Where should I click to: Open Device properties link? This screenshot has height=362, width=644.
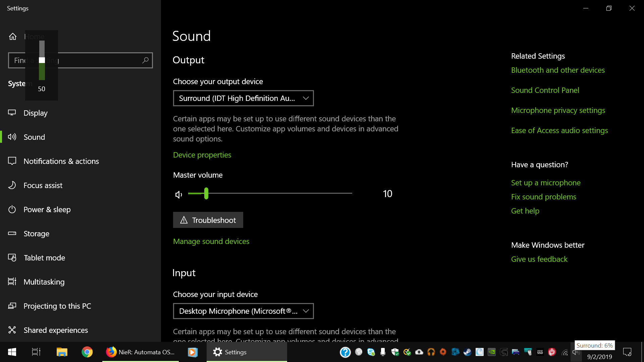point(202,155)
